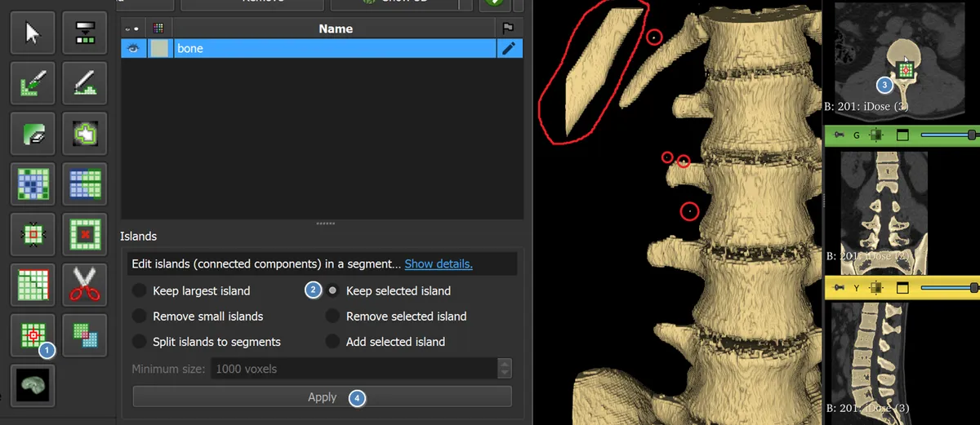Select the Mask volume effect
This screenshot has width=980, height=425.
(x=33, y=386)
